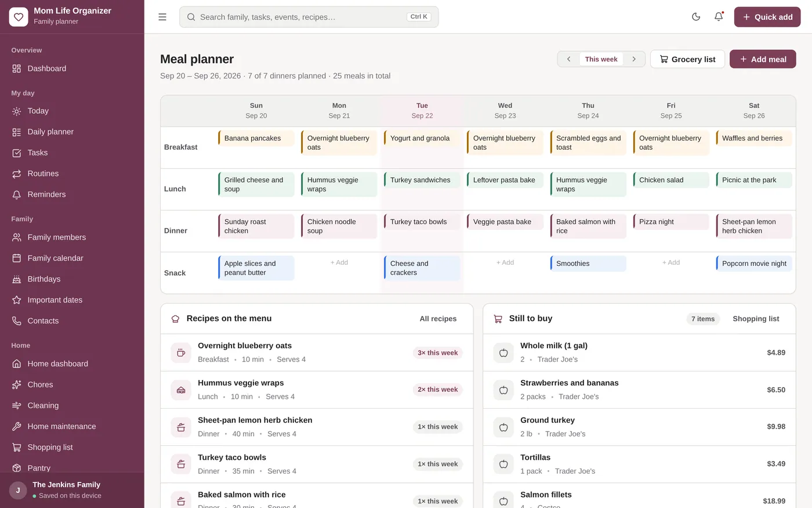Open The Jenkins Family account avatar
Viewport: 812px width, 508px height.
(x=18, y=490)
